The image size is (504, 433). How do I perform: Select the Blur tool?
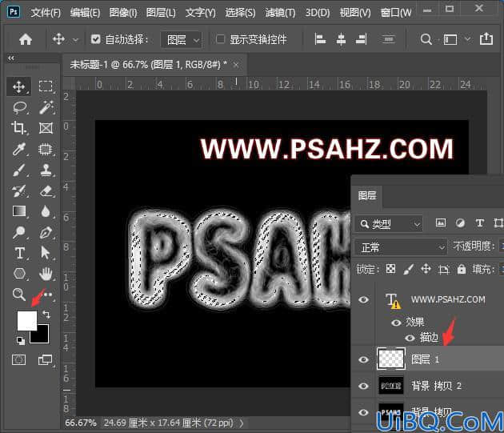pos(46,211)
